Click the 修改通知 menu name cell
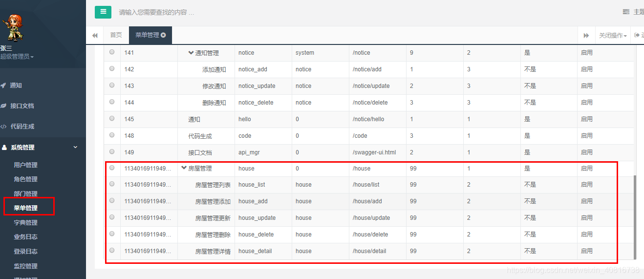 (214, 86)
